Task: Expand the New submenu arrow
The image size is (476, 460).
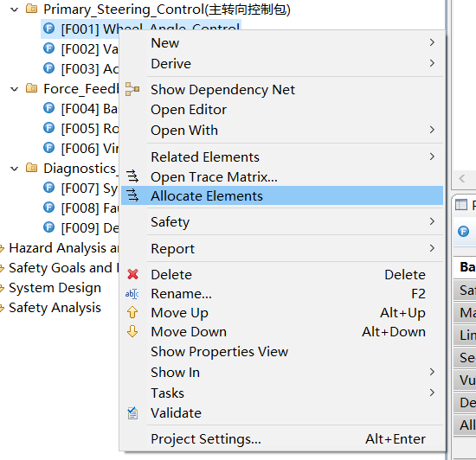Action: (432, 42)
